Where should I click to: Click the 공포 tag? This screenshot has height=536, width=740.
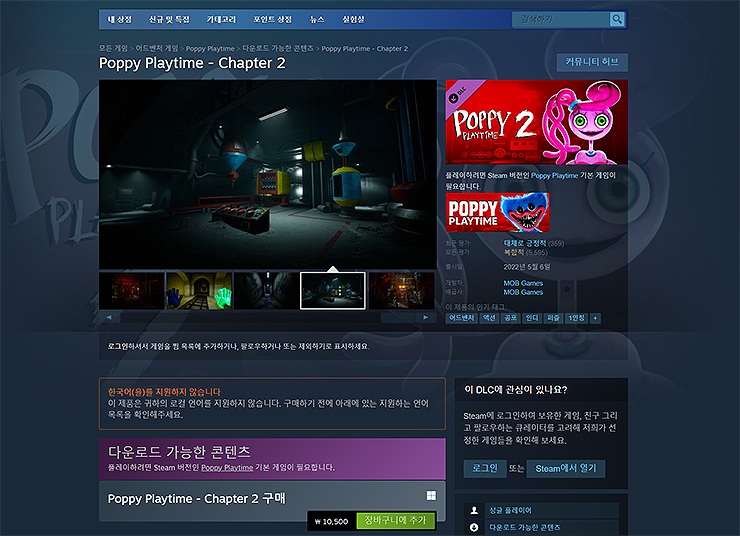[510, 318]
